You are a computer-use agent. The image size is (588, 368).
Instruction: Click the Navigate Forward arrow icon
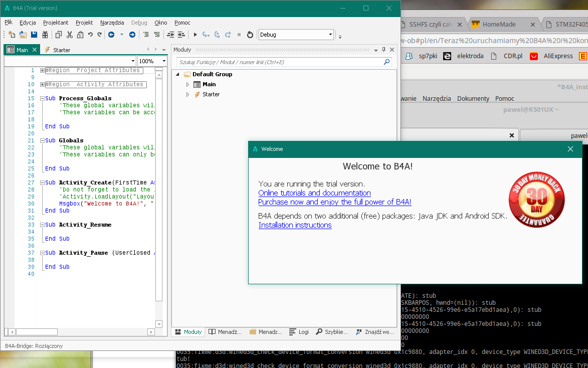coord(132,35)
